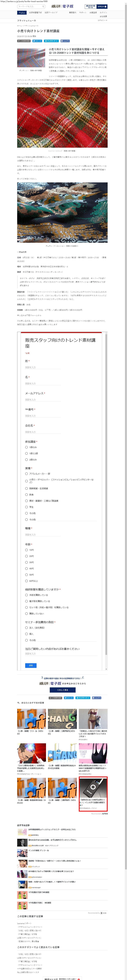Choose the 学生 radio option

[27, 507]
